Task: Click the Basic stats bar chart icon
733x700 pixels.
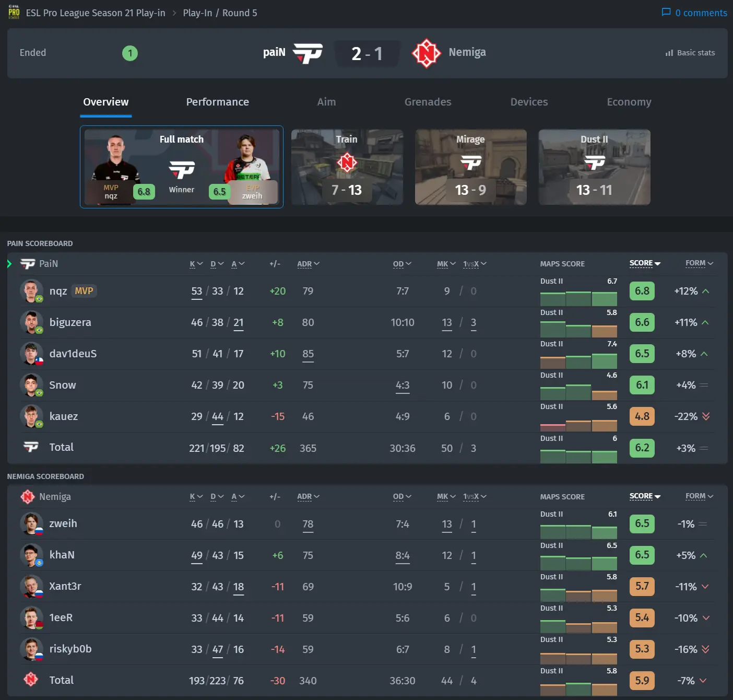Action: point(669,53)
